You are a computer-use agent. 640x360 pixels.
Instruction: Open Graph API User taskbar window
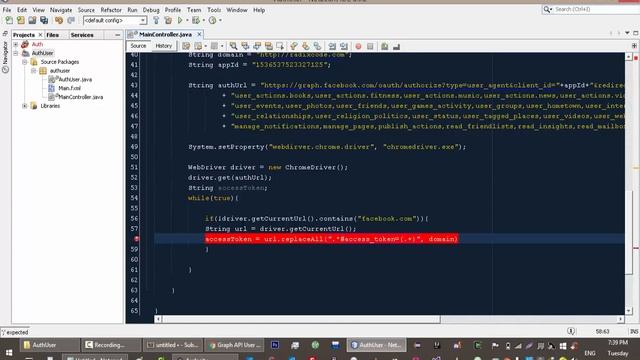[234, 345]
